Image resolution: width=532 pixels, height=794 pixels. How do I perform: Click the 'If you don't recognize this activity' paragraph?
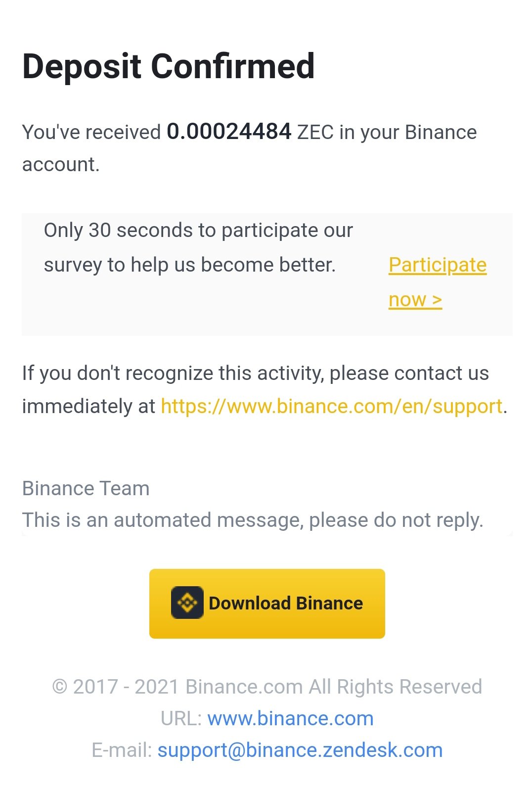pos(265,390)
